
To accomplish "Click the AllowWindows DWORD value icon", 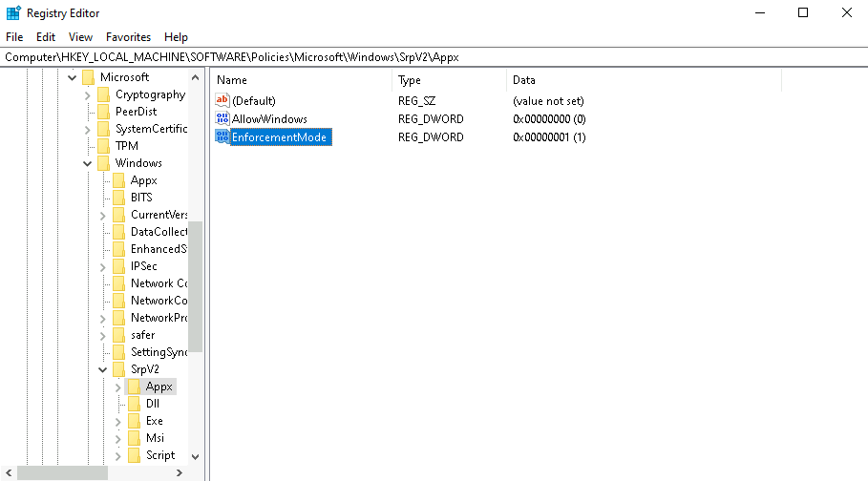I will [x=222, y=118].
